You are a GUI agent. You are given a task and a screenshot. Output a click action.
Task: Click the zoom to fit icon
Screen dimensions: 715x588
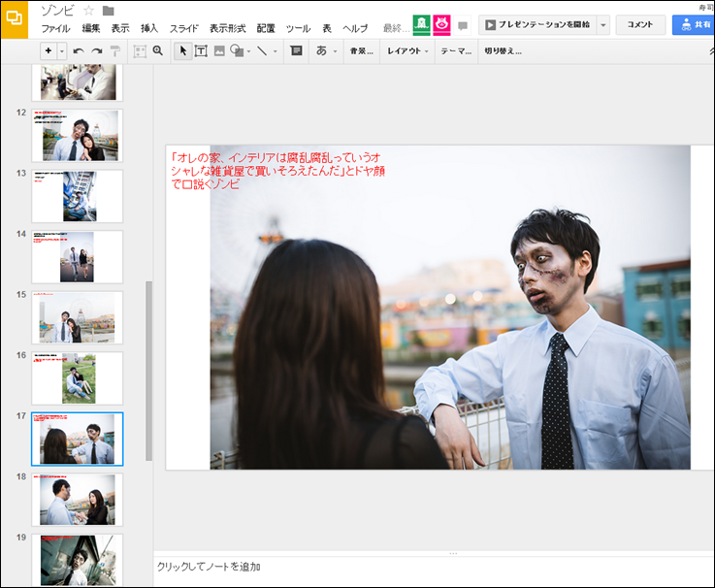pos(140,51)
